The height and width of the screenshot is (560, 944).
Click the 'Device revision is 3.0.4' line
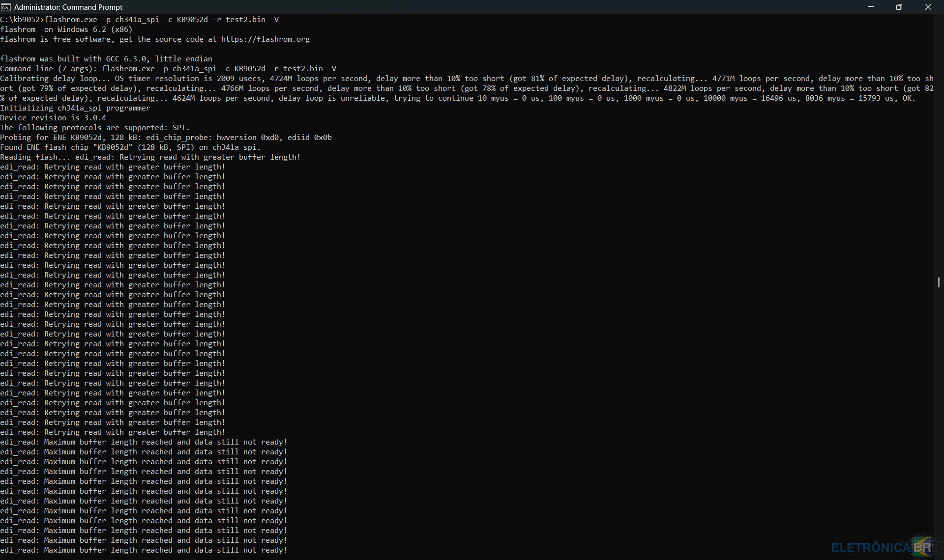point(53,118)
